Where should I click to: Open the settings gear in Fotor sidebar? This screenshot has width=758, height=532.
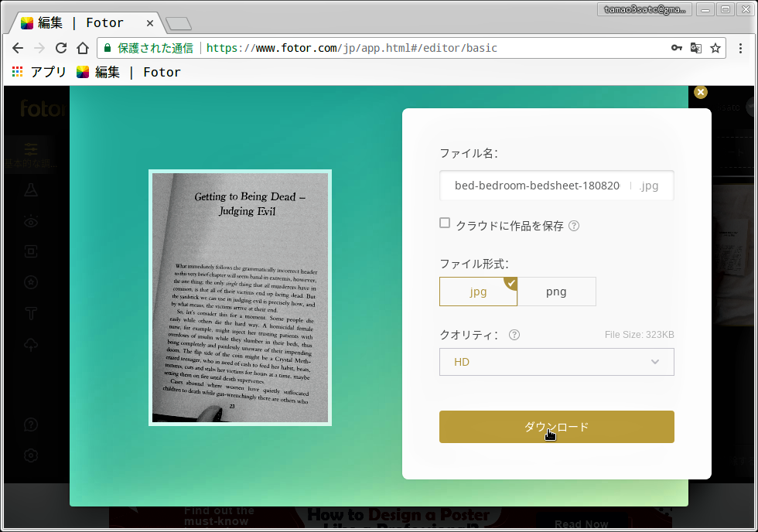click(31, 455)
